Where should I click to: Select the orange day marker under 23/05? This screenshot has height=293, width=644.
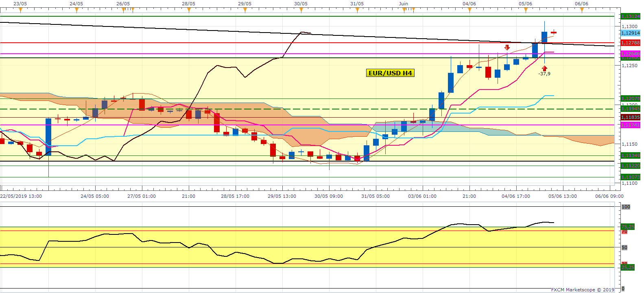coord(20,10)
